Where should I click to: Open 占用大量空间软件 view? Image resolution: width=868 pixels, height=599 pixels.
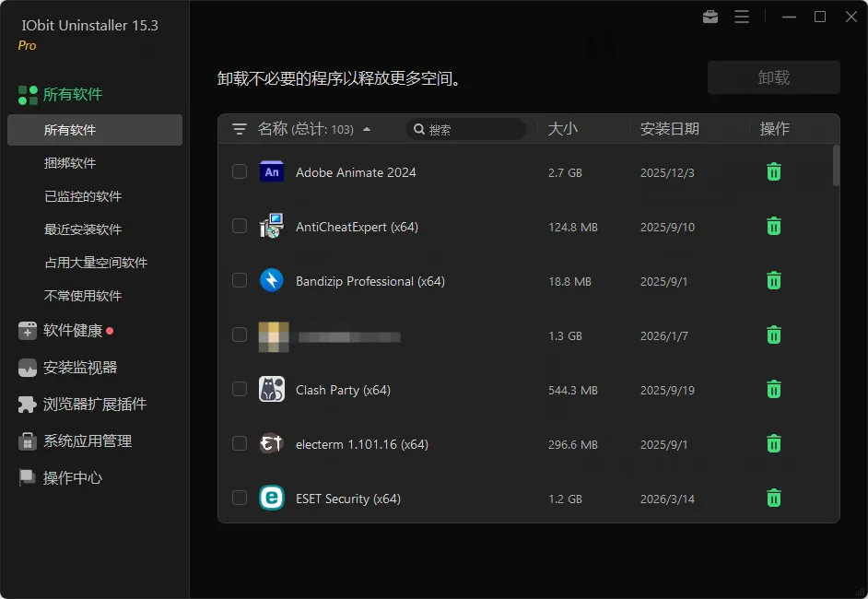point(96,263)
